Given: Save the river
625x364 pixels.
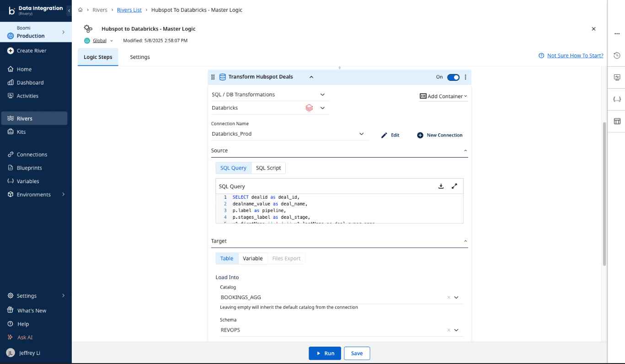Looking at the screenshot, I should (x=357, y=353).
